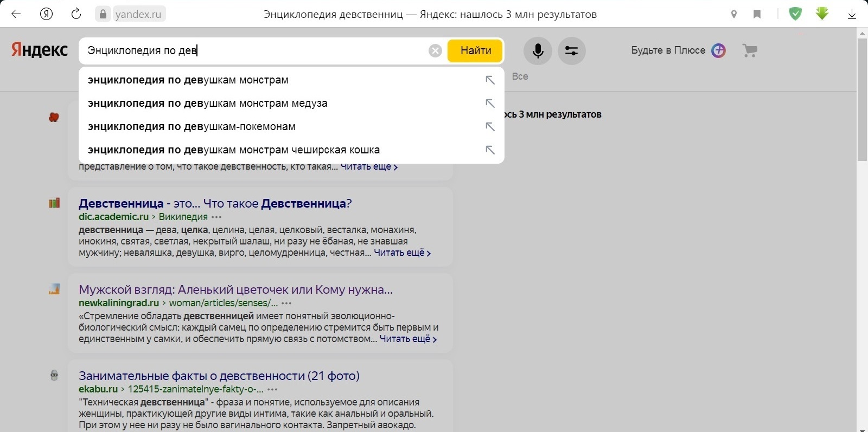The width and height of the screenshot is (868, 432).
Task: Click the ekabu.ru favicon beside result
Action: [x=54, y=375]
